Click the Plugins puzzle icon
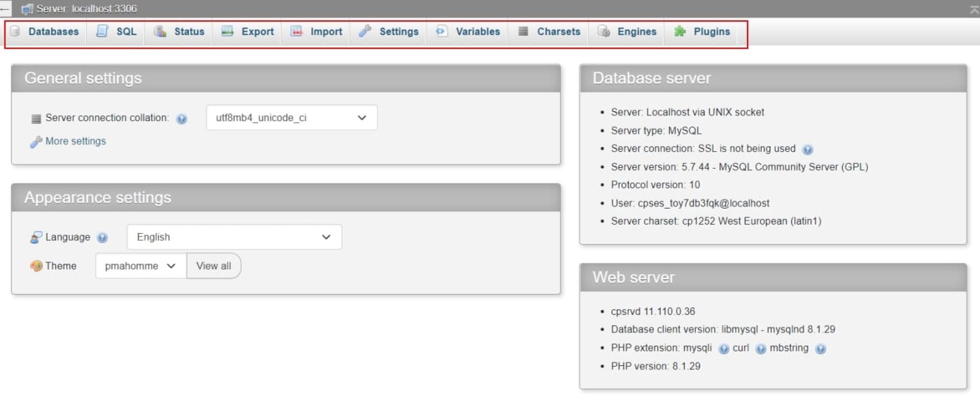The height and width of the screenshot is (401, 980). 679,31
